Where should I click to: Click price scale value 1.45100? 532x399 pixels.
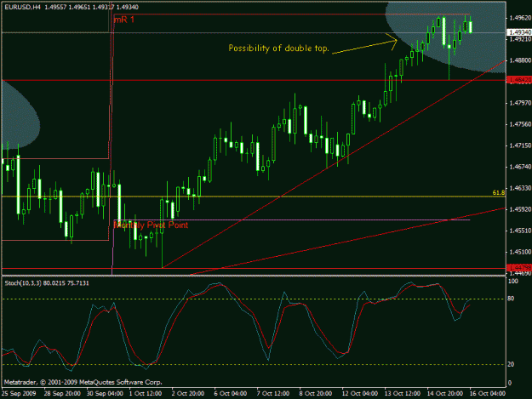pyautogui.click(x=520, y=252)
